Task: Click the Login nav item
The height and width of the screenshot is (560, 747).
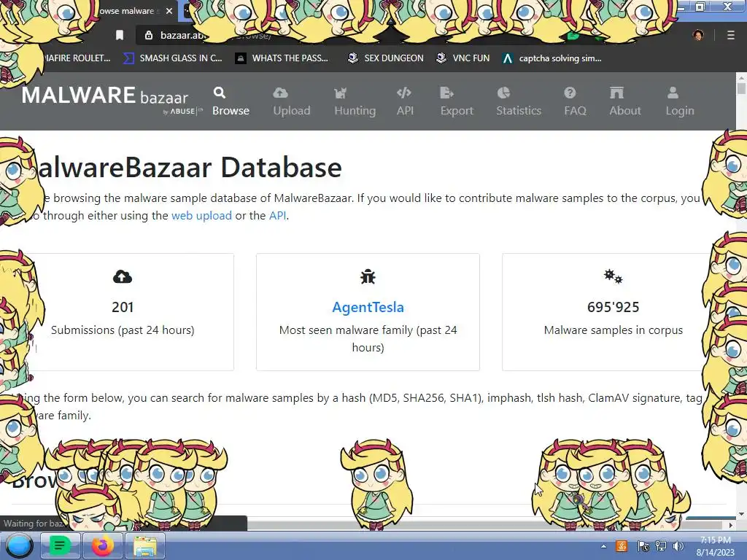Action: click(680, 101)
